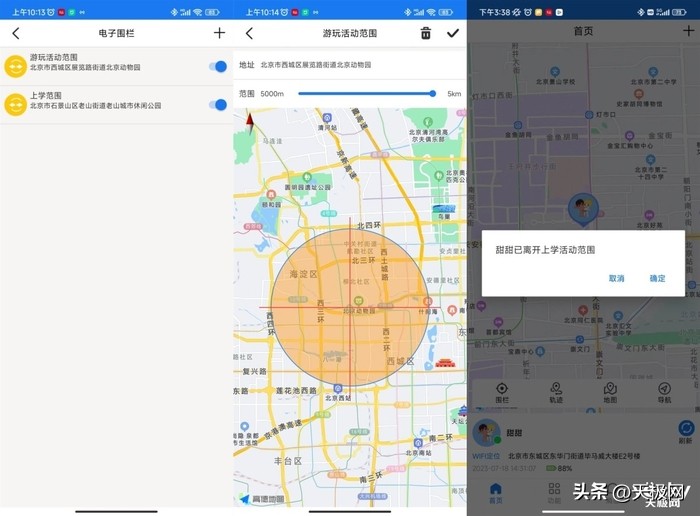This screenshot has height=516, width=700.
Task: Switch to the 功能 bottom tab
Action: tap(554, 493)
